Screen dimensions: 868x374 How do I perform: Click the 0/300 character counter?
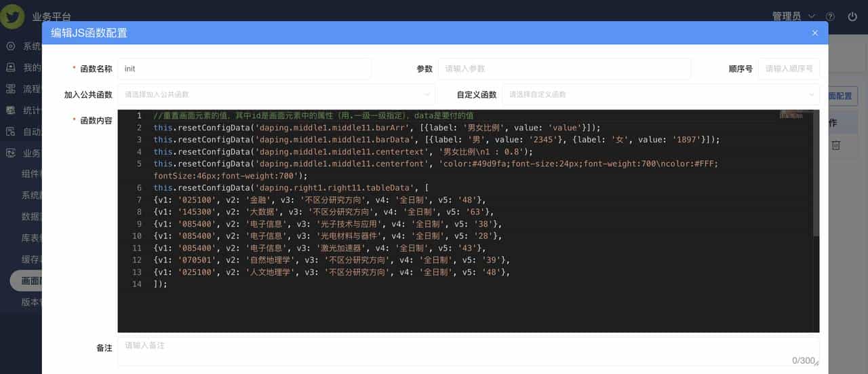click(x=803, y=360)
